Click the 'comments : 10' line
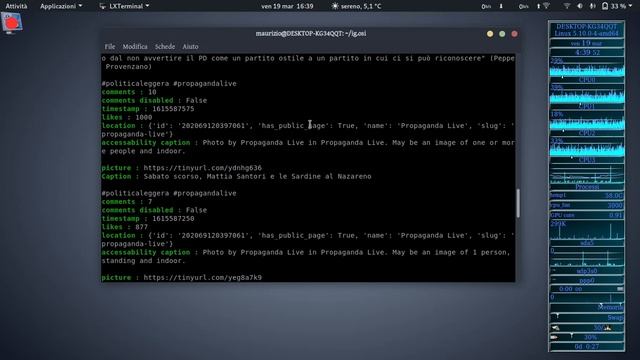 (x=129, y=92)
